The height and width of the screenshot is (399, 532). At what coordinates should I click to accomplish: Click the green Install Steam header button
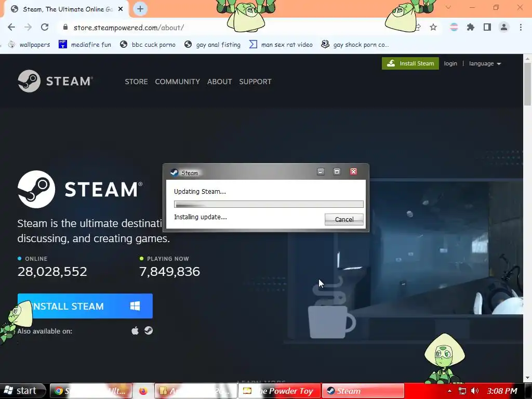(x=410, y=63)
